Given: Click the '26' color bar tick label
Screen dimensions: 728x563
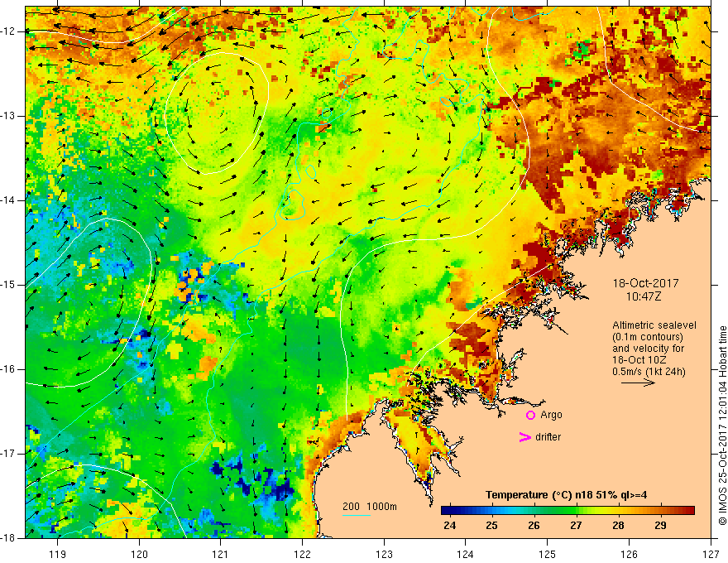Looking at the screenshot, I should coord(534,526).
